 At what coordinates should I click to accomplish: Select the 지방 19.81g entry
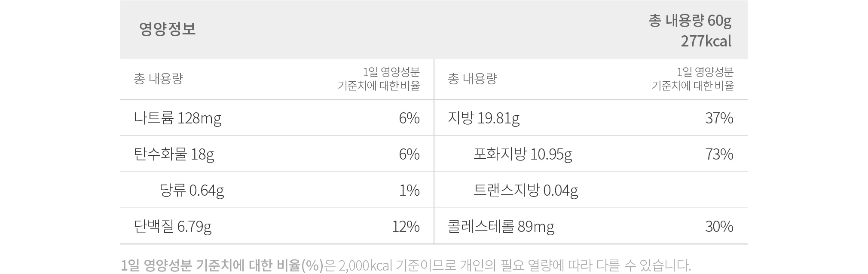483,118
